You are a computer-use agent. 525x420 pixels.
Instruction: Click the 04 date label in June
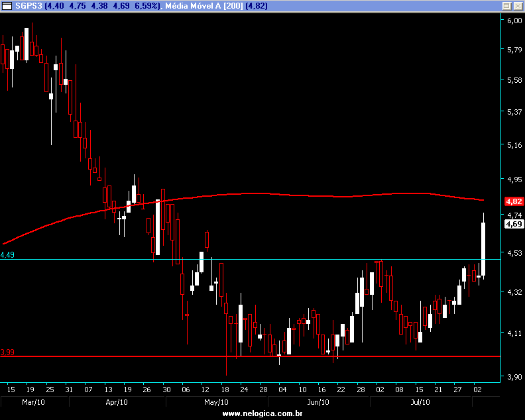click(282, 390)
